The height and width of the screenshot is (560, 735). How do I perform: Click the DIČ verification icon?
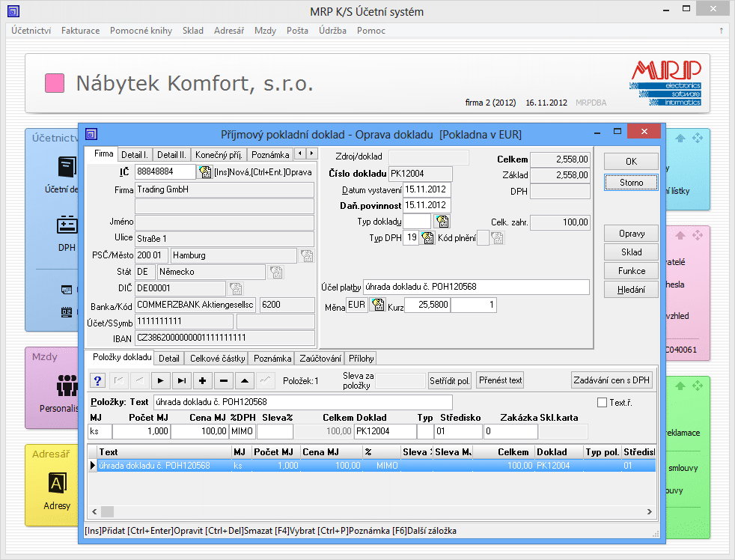click(x=236, y=288)
